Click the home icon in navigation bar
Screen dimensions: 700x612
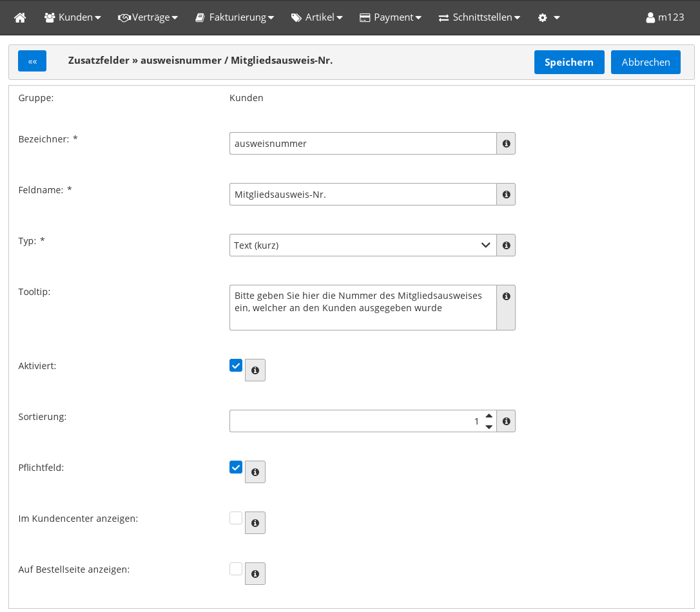[20, 17]
